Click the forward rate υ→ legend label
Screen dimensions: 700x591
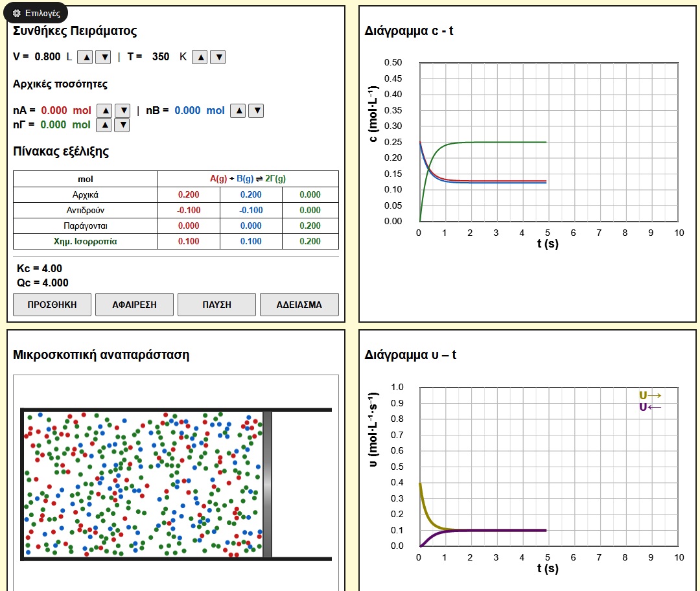click(649, 395)
